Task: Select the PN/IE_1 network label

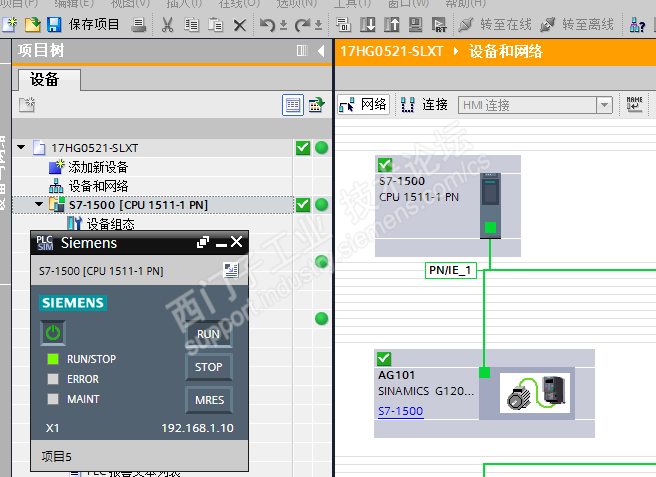Action: point(451,270)
